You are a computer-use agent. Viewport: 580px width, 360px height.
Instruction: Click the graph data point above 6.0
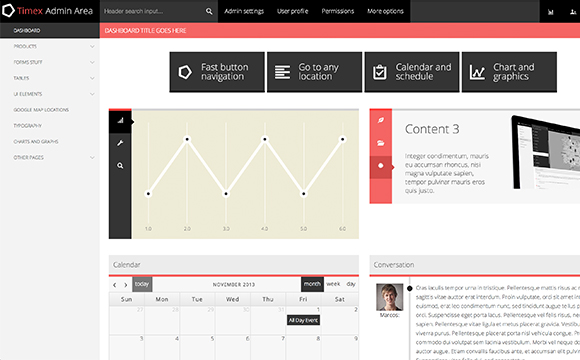[343, 139]
